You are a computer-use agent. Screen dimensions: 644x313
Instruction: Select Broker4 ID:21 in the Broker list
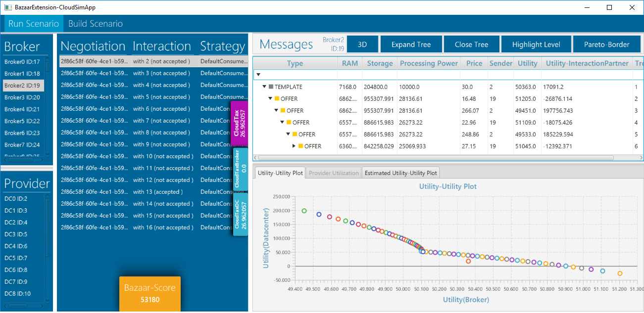coord(22,109)
